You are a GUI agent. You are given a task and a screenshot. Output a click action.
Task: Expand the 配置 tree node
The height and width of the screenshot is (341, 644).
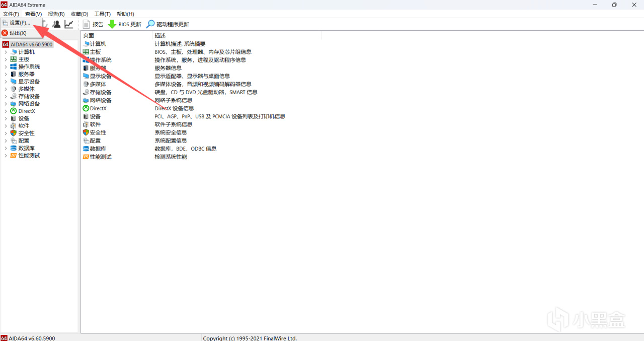pyautogui.click(x=6, y=141)
